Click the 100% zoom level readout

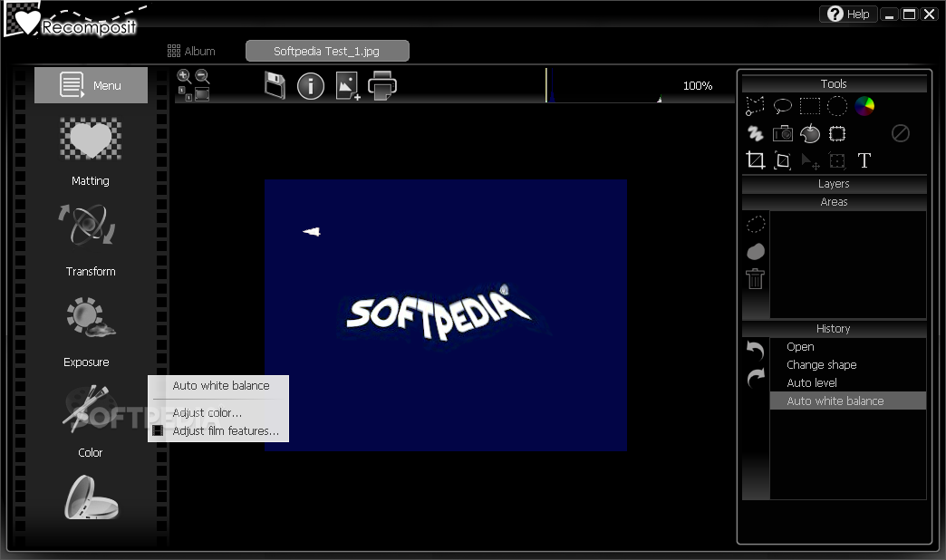point(698,86)
